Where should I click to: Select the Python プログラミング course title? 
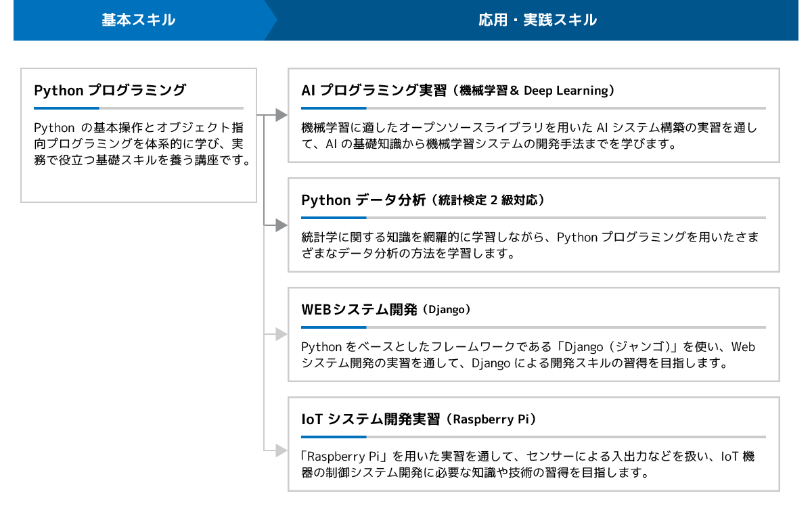click(x=110, y=90)
